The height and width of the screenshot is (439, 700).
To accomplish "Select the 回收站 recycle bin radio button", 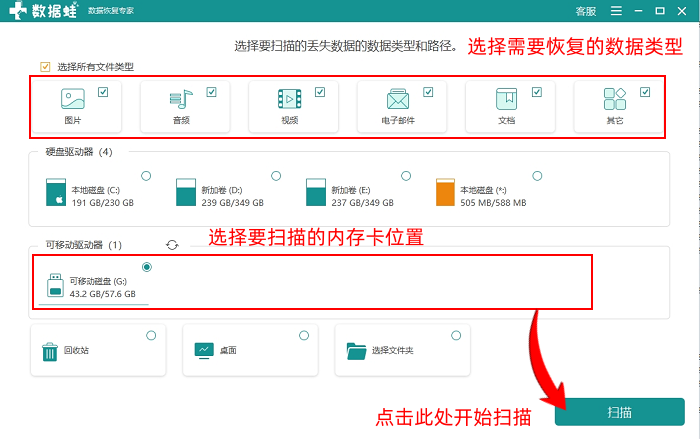I will pyautogui.click(x=151, y=335).
